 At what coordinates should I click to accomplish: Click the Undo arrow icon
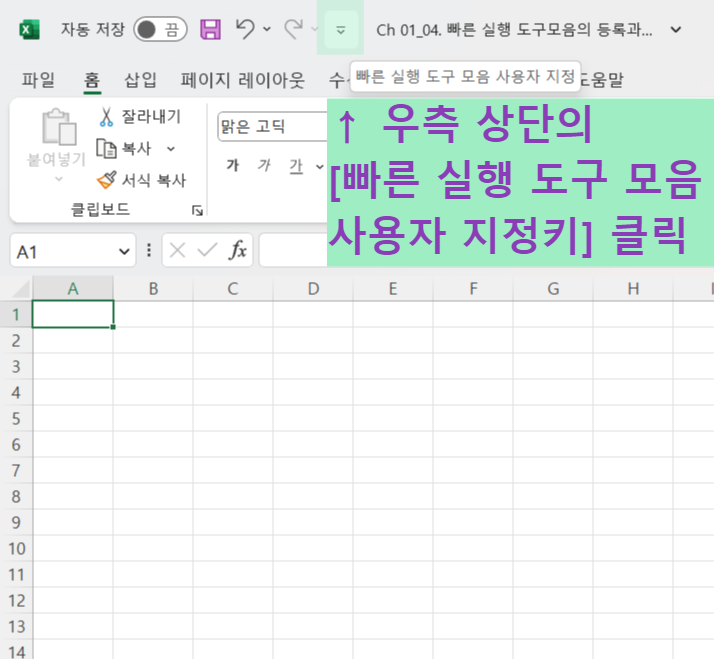click(x=245, y=29)
